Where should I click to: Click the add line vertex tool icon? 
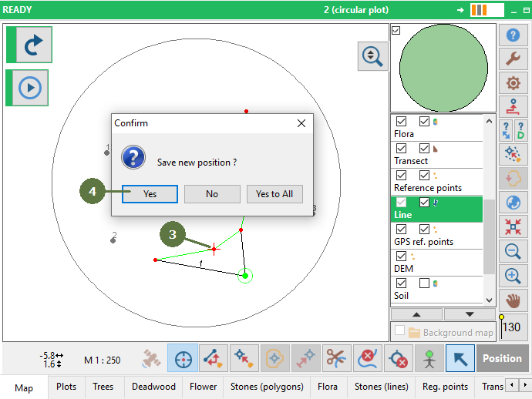[x=213, y=358]
